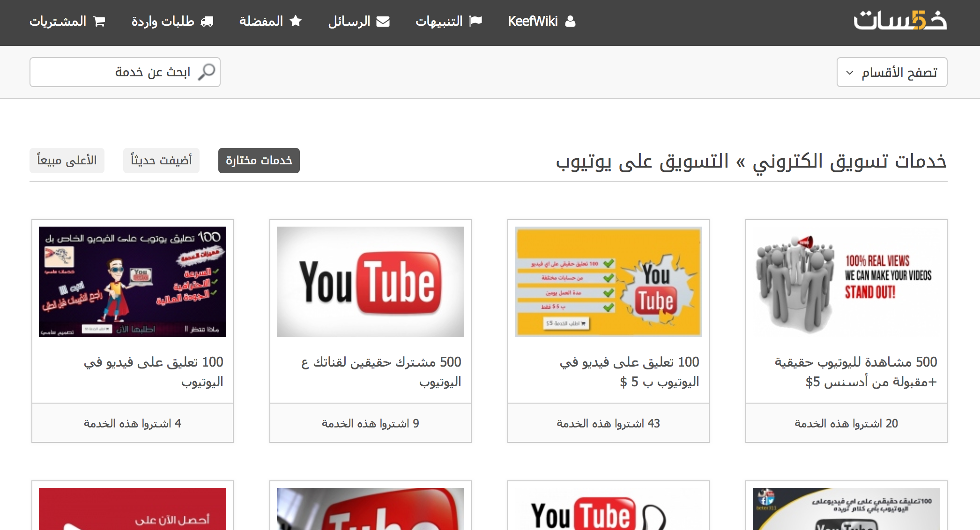Open التنبيهات notifications menu
Image resolution: width=980 pixels, height=530 pixels.
tap(449, 21)
